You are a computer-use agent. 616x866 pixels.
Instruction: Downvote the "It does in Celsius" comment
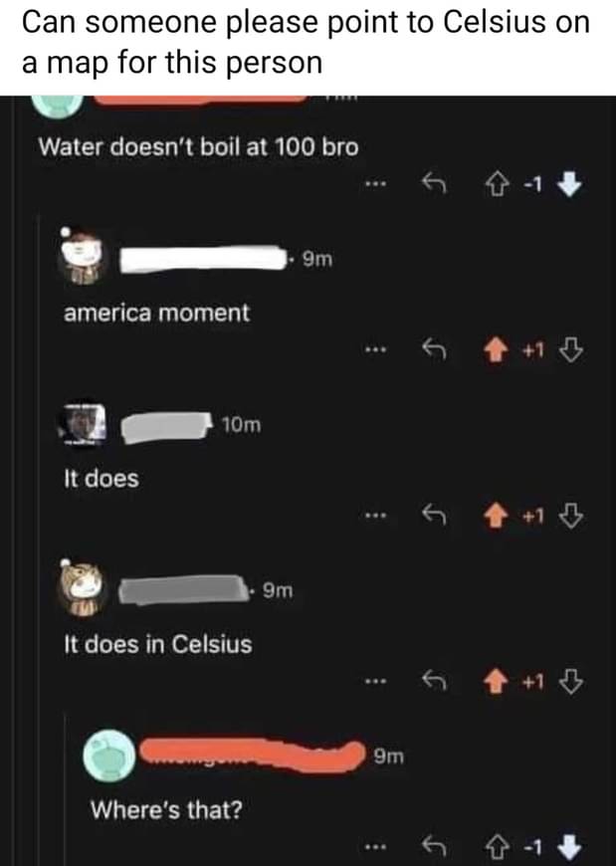pos(571,681)
